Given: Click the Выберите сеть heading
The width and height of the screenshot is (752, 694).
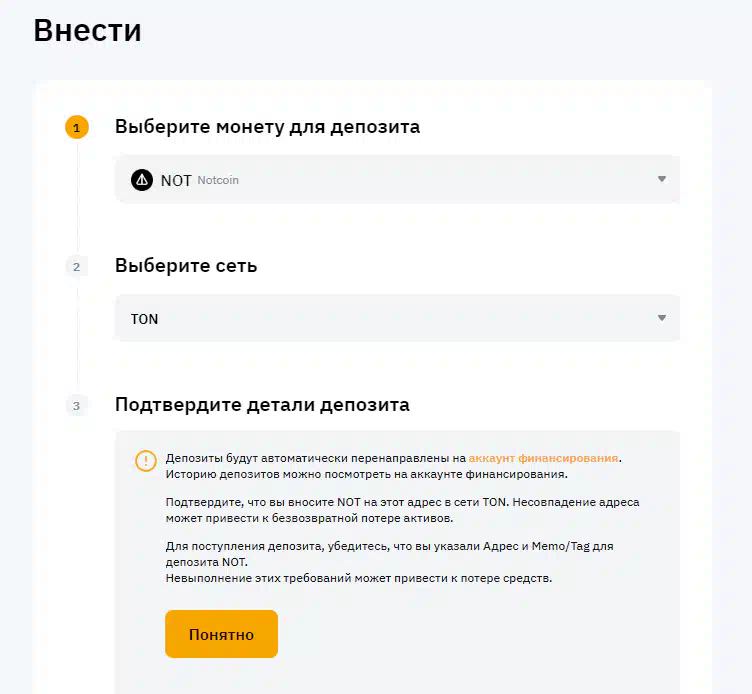Looking at the screenshot, I should [x=186, y=266].
